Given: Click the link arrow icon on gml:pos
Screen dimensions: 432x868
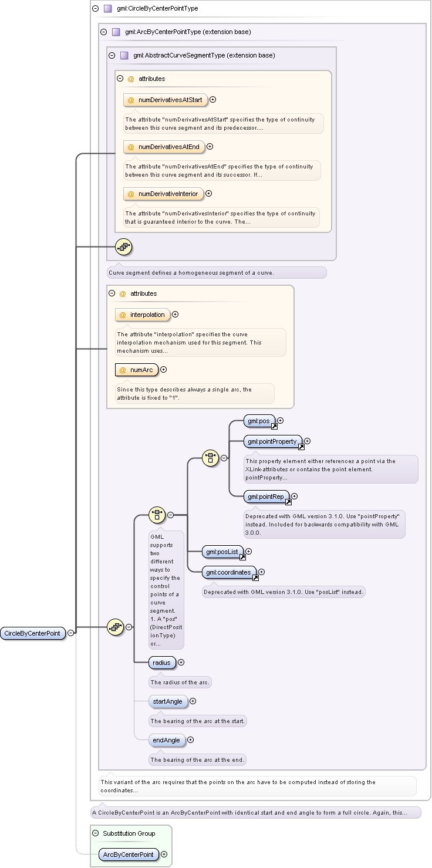Looking at the screenshot, I should coord(274,427).
